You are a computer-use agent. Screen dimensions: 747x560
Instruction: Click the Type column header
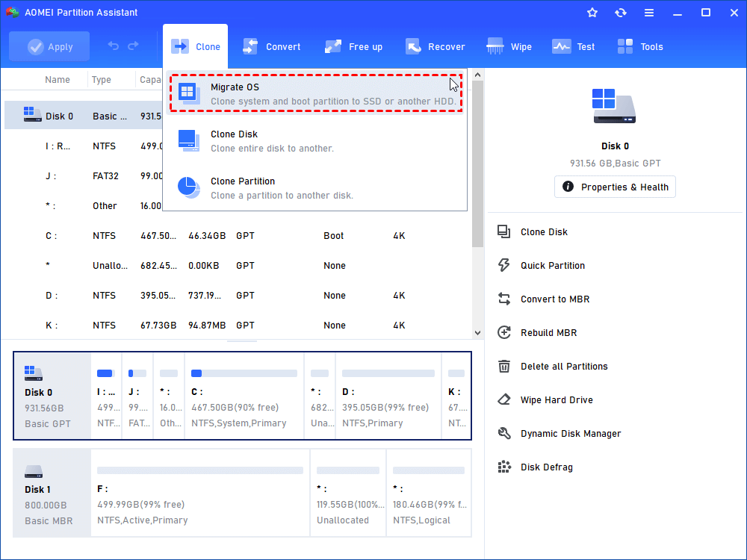(x=102, y=80)
